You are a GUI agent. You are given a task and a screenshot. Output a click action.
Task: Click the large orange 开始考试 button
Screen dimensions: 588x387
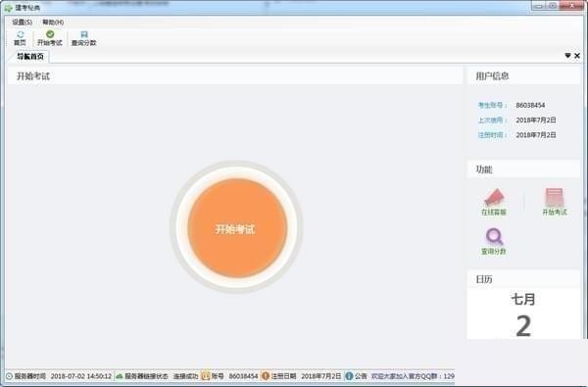[x=236, y=227]
